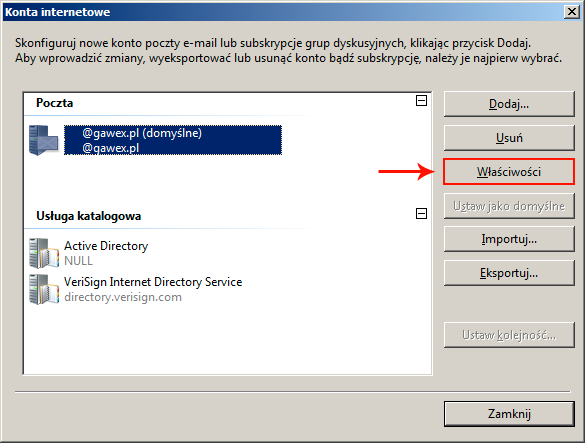Click the VeriSign directory service icon
Screen dimensions: 585x443
coord(44,289)
